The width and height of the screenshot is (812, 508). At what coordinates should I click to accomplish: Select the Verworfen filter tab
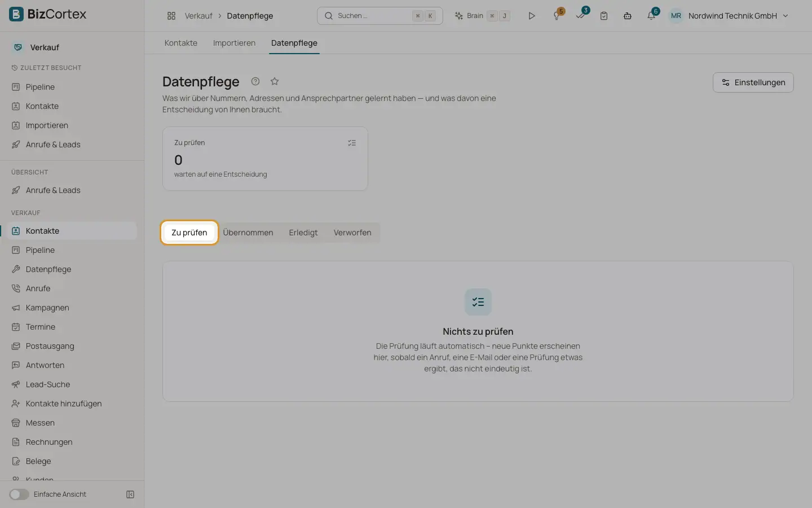[x=352, y=233]
